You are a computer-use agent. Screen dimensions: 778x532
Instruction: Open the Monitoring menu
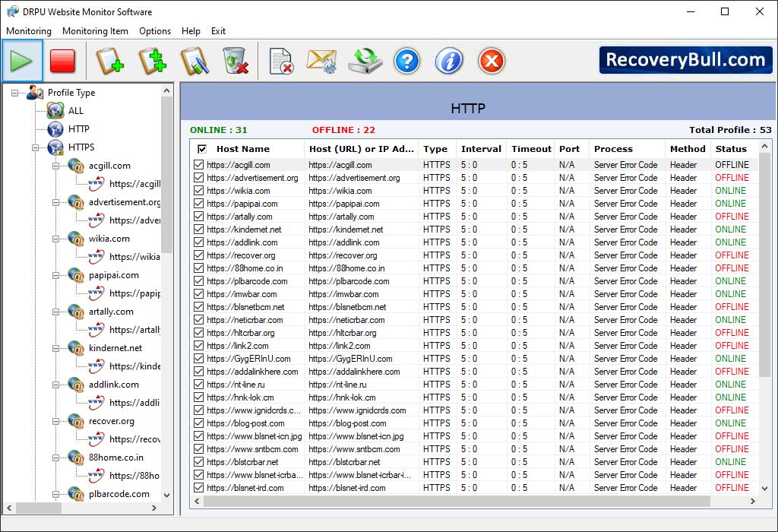click(x=29, y=30)
